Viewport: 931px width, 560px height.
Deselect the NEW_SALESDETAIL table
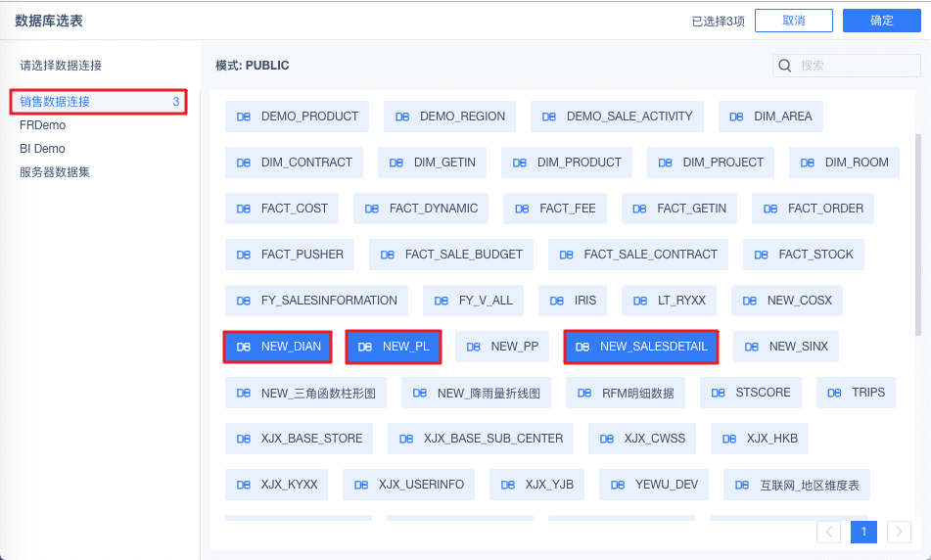[x=641, y=347]
